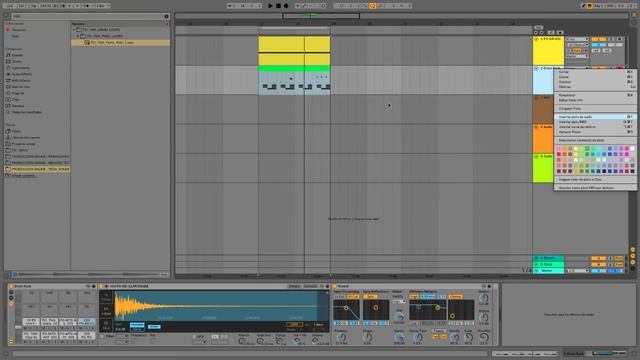
Task: Pick the magenta swatch in second palette row
Action: 627,154
